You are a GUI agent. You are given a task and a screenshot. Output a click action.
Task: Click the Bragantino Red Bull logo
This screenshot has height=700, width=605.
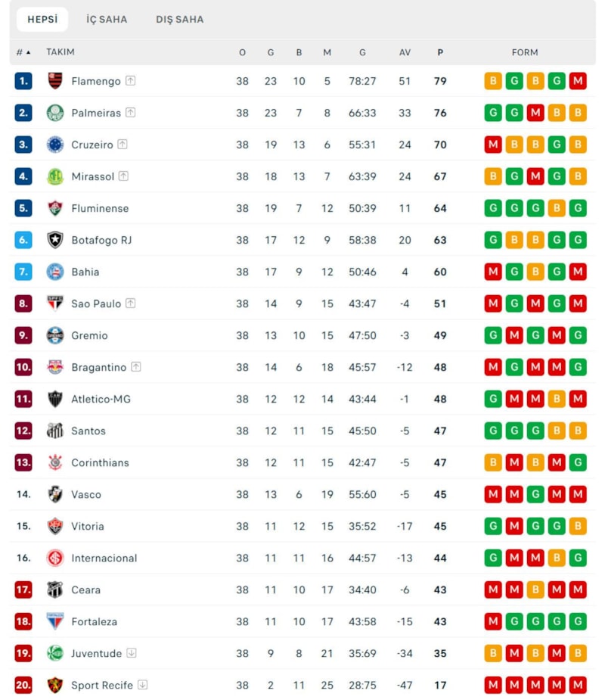pyautogui.click(x=55, y=367)
